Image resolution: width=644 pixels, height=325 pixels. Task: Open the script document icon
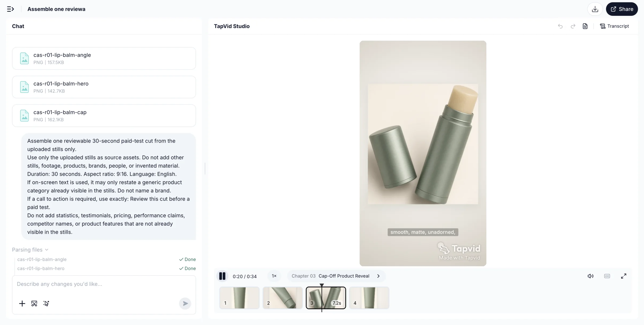point(585,26)
